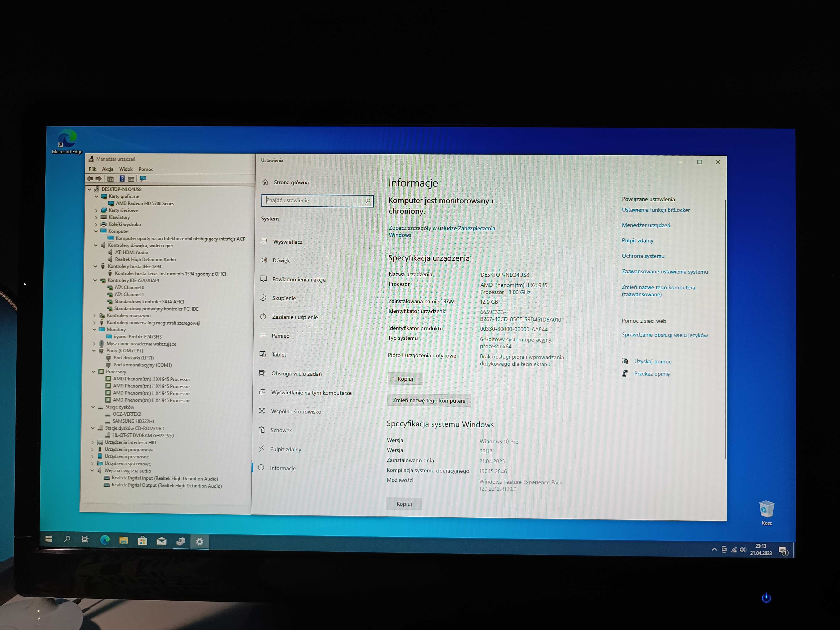Click Znajdź ustawienie search field
The width and height of the screenshot is (840, 630).
[317, 201]
